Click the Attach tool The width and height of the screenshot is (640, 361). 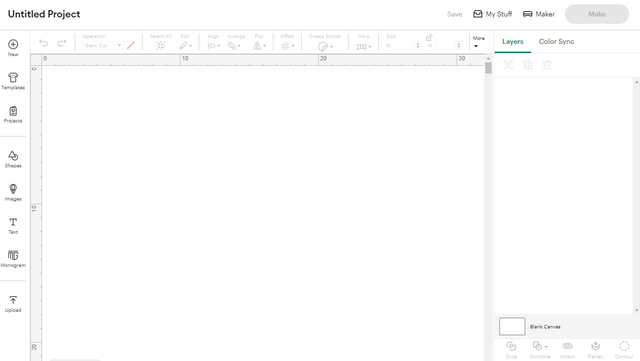pos(567,350)
